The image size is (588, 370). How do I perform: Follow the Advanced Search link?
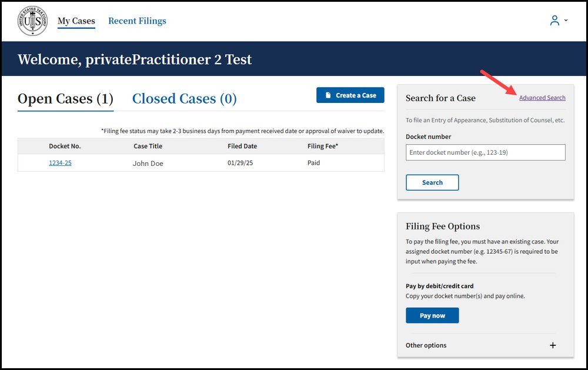542,98
